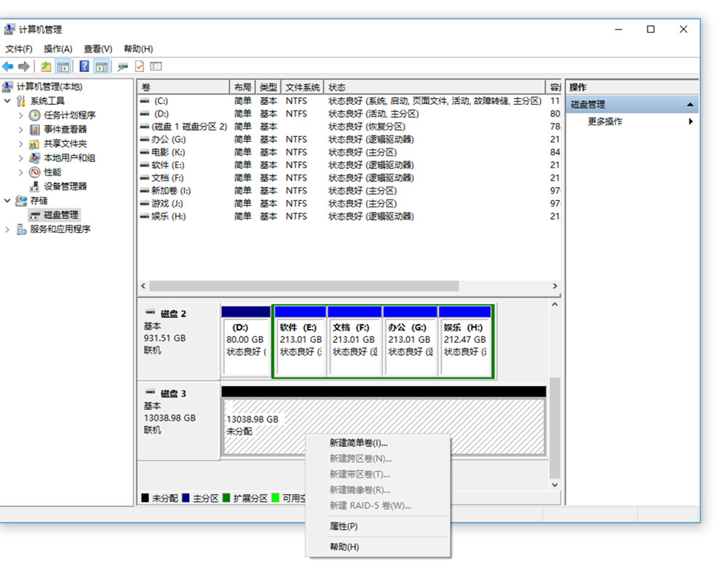This screenshot has width=728, height=567.
Task: Select the 磁盘管理 tree node icon
Action: pos(33,215)
